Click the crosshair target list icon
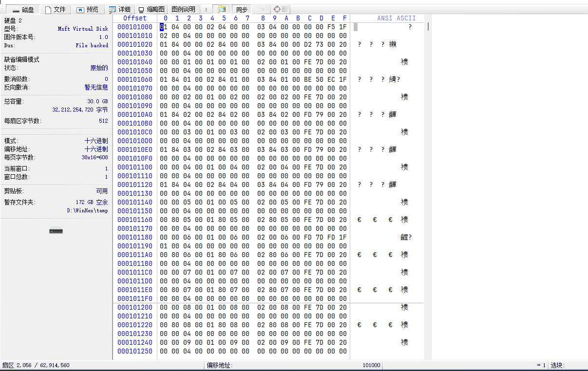 point(280,9)
